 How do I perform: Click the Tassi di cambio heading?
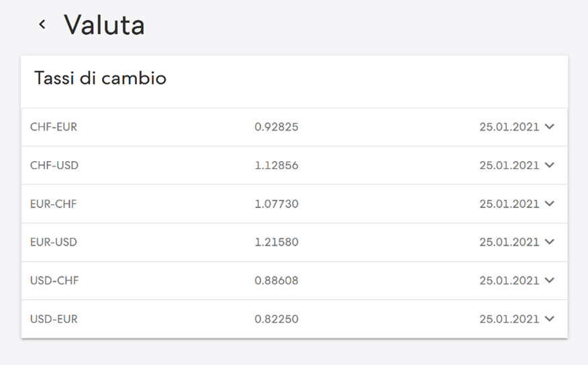tap(100, 78)
